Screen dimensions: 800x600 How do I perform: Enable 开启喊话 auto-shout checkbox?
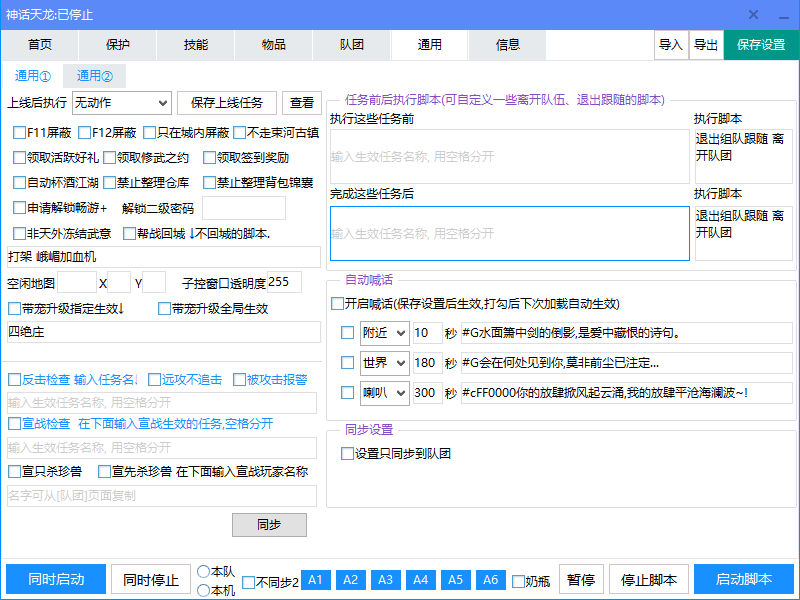click(337, 304)
